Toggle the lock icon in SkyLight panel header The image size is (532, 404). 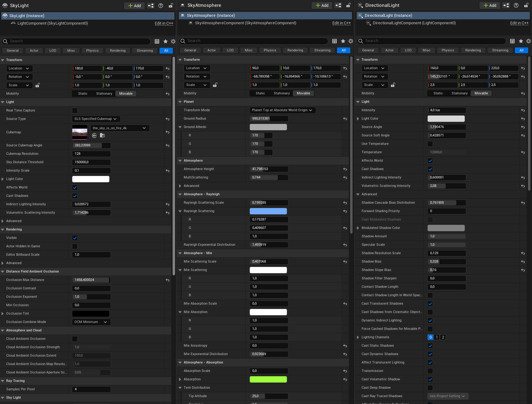[x=171, y=6]
